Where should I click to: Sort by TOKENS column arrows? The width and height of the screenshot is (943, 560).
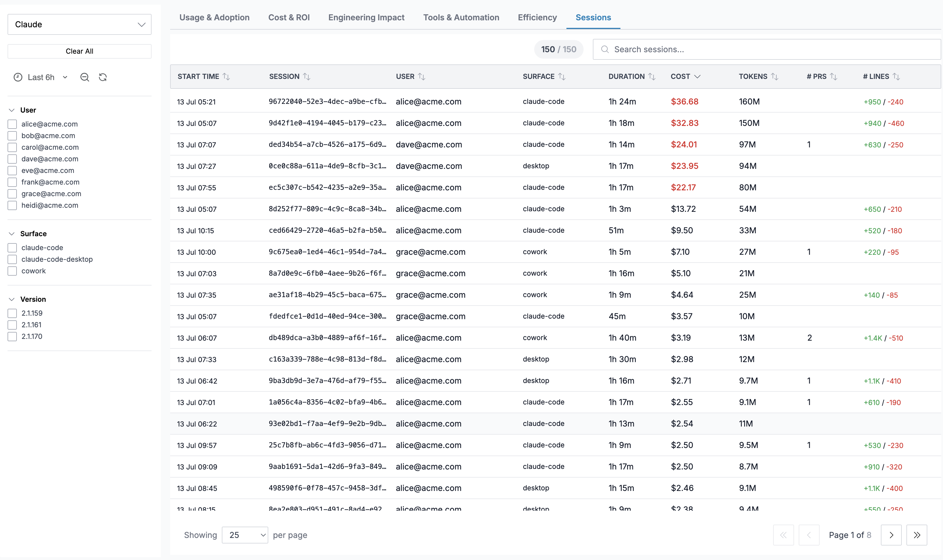tap(775, 77)
